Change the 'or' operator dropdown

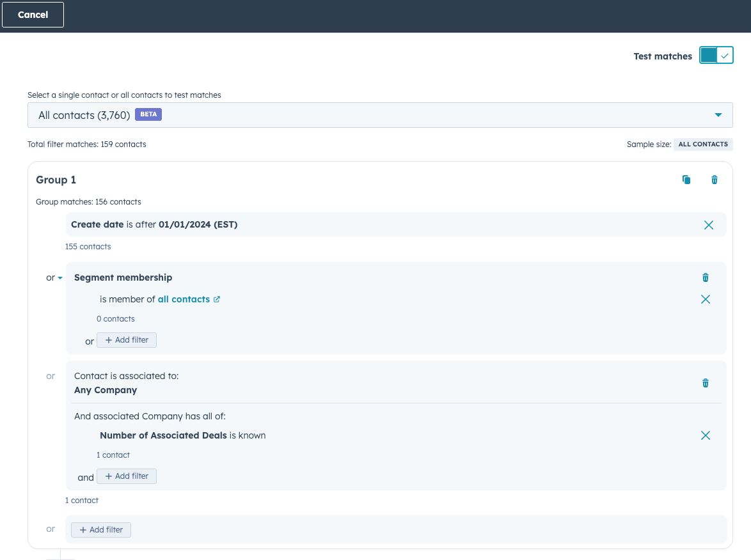point(54,278)
